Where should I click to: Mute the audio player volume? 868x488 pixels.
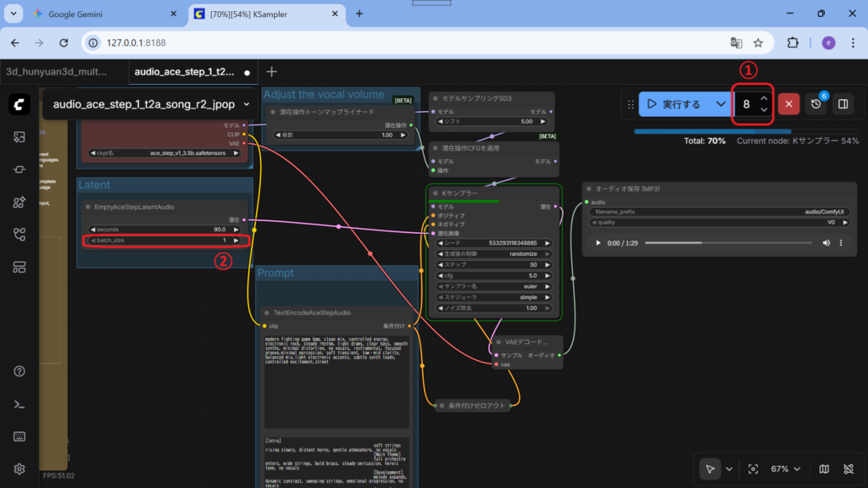pos(826,243)
